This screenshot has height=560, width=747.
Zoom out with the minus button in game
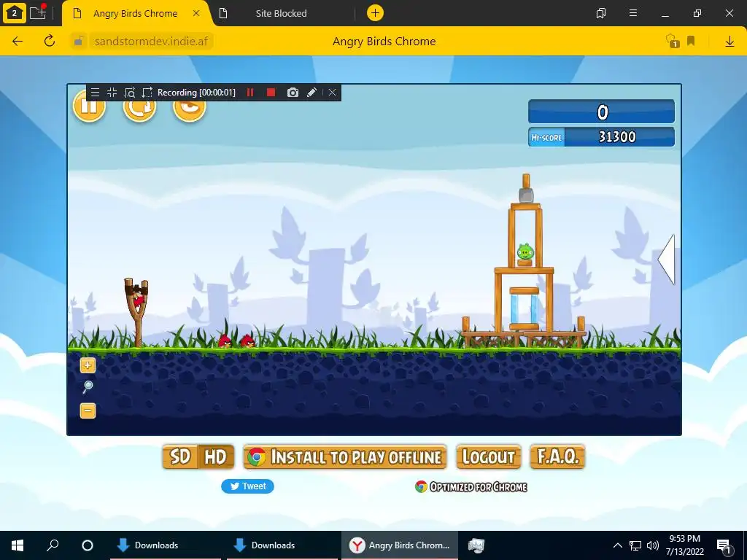(88, 411)
